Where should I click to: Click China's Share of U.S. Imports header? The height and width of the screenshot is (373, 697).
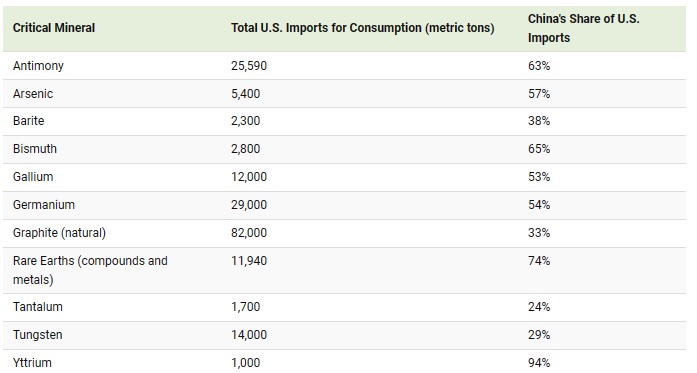(584, 28)
